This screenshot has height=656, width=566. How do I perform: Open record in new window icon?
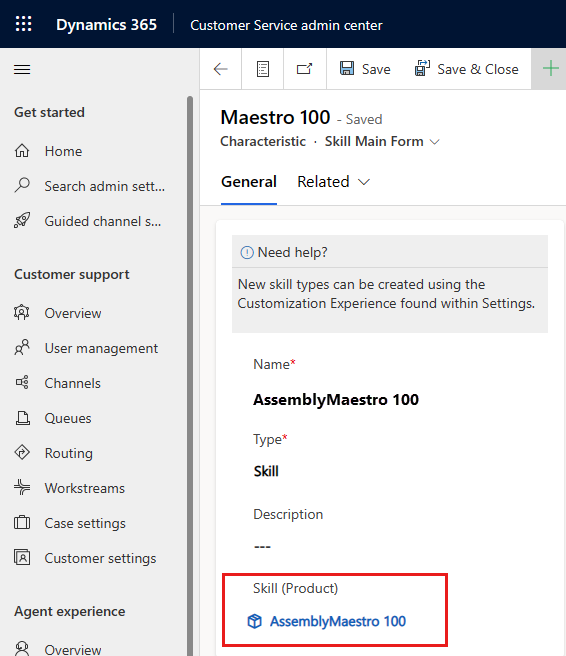pyautogui.click(x=305, y=69)
